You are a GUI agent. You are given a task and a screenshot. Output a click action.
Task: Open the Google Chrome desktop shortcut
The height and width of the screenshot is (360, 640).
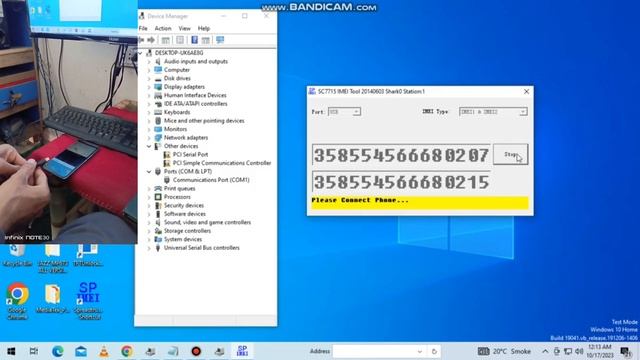pos(17,301)
